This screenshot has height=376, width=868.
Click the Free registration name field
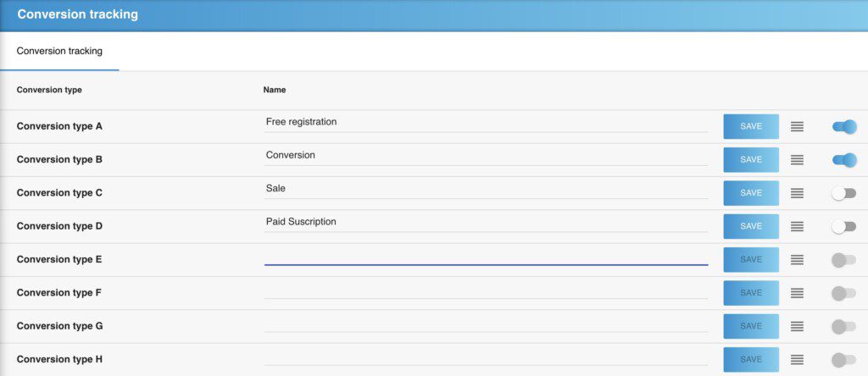coord(486,123)
